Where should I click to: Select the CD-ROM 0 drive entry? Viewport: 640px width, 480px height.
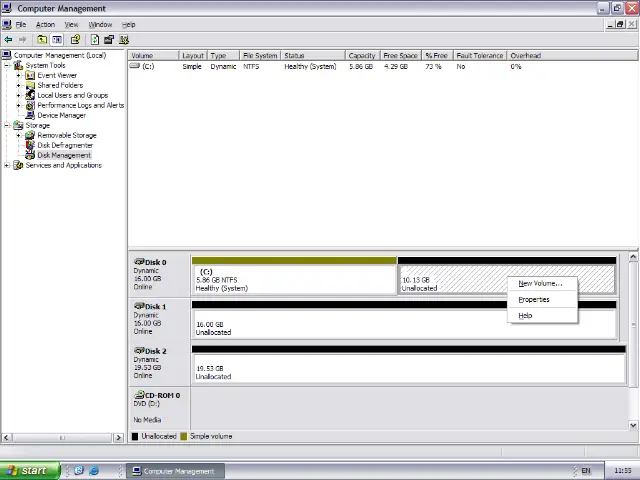pos(159,407)
